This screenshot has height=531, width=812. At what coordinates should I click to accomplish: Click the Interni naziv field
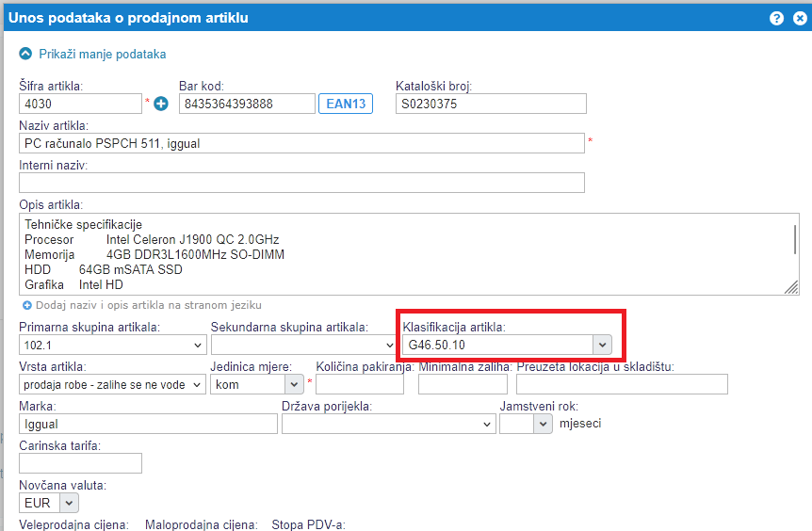[x=300, y=183]
